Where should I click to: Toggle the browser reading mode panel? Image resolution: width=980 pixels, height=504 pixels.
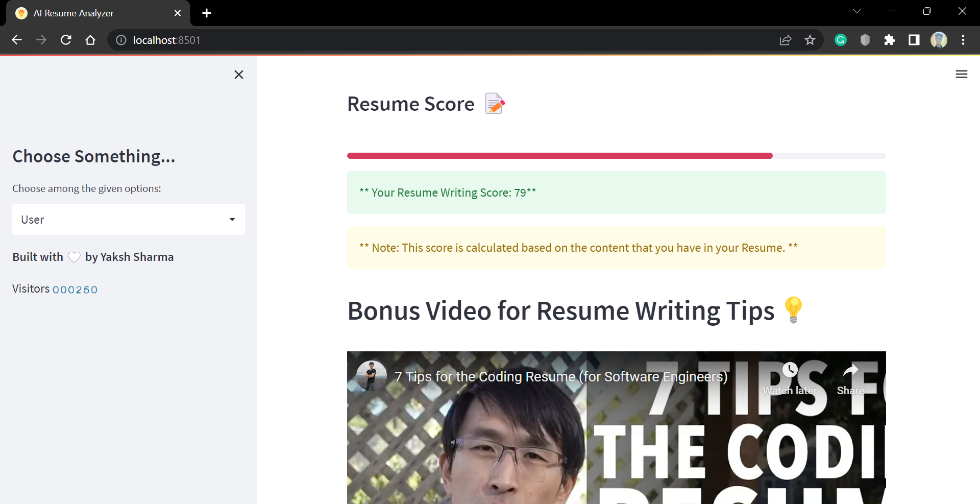coord(914,40)
